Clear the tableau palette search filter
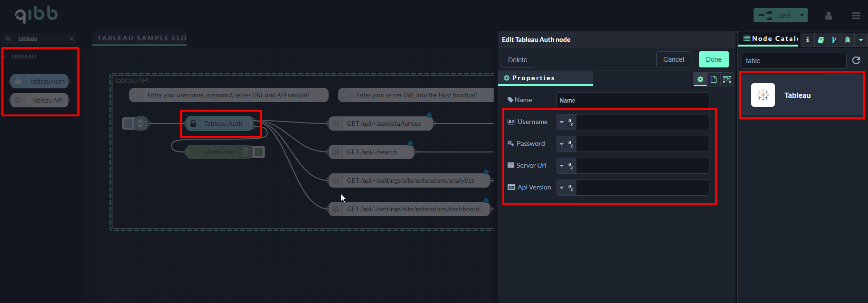This screenshot has height=303, width=868. pyautogui.click(x=71, y=39)
